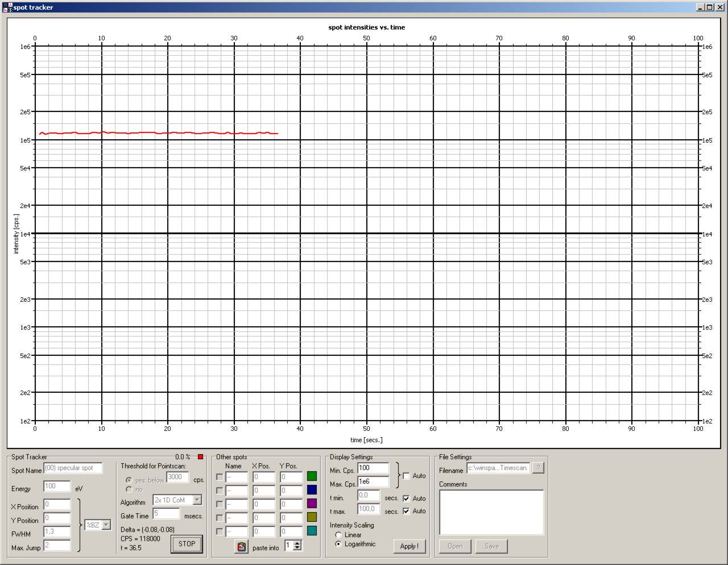Click into the Comments text box
The height and width of the screenshot is (565, 728).
491,512
